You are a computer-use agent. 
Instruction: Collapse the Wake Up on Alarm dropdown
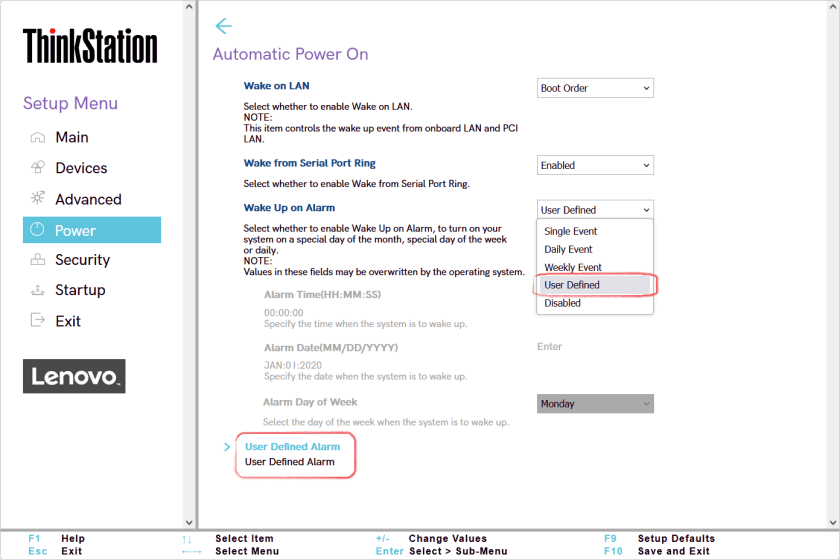click(595, 210)
